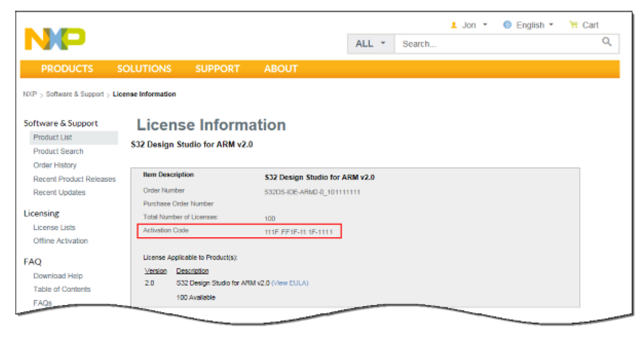Click the version 2.0 table cell
The width and height of the screenshot is (644, 338).
click(149, 283)
